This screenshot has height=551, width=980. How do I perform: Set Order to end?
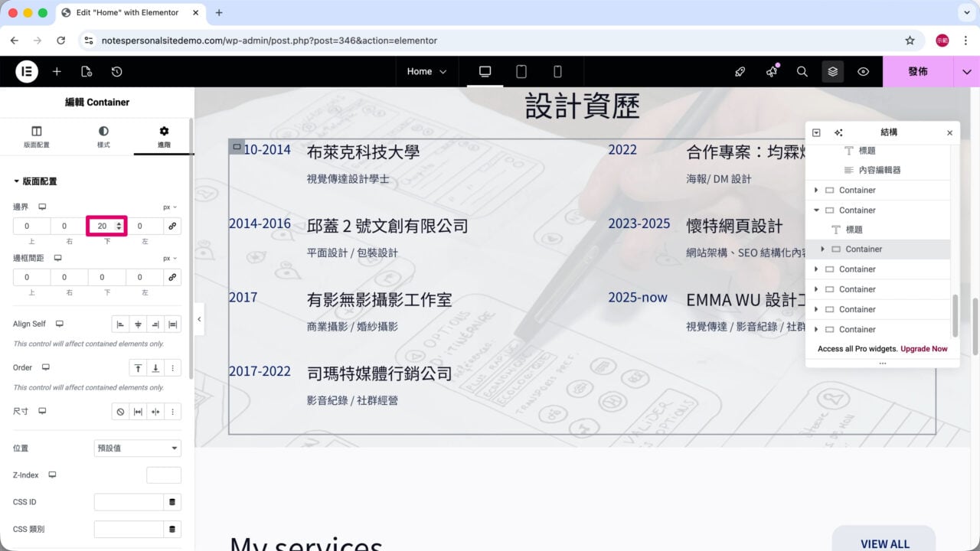tap(155, 368)
